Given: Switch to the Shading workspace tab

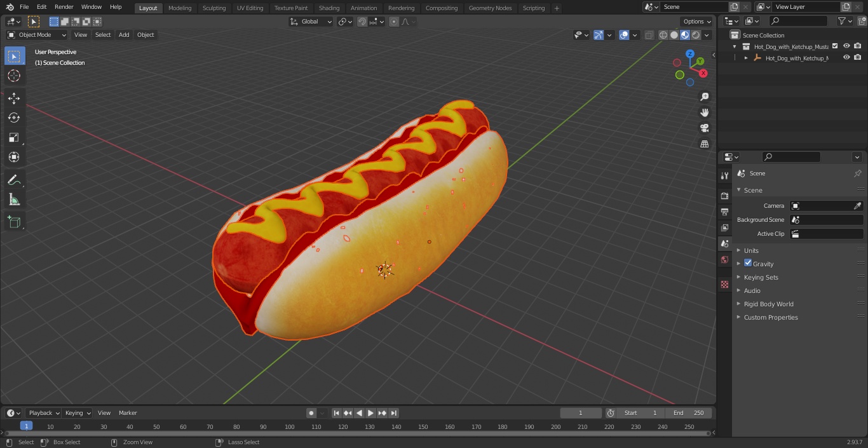Looking at the screenshot, I should (329, 8).
